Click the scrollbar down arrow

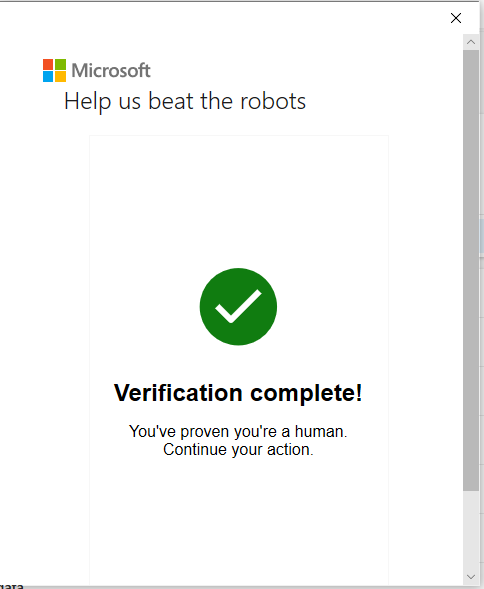coord(471,577)
